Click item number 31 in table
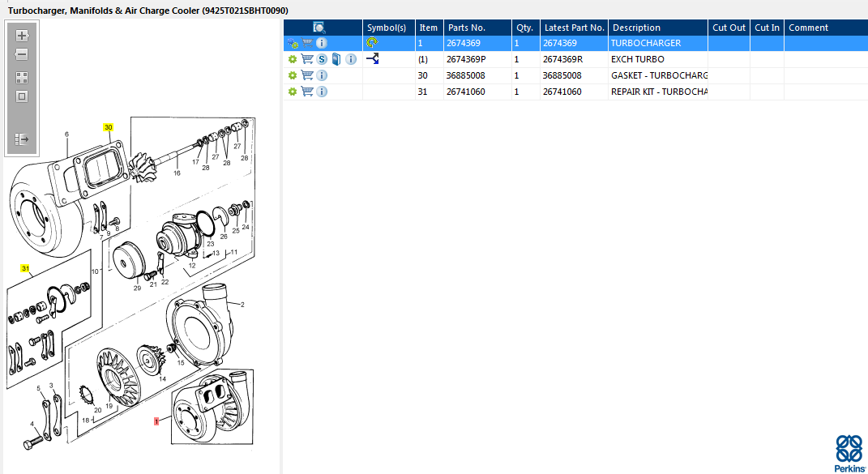The width and height of the screenshot is (868, 474). pos(422,92)
